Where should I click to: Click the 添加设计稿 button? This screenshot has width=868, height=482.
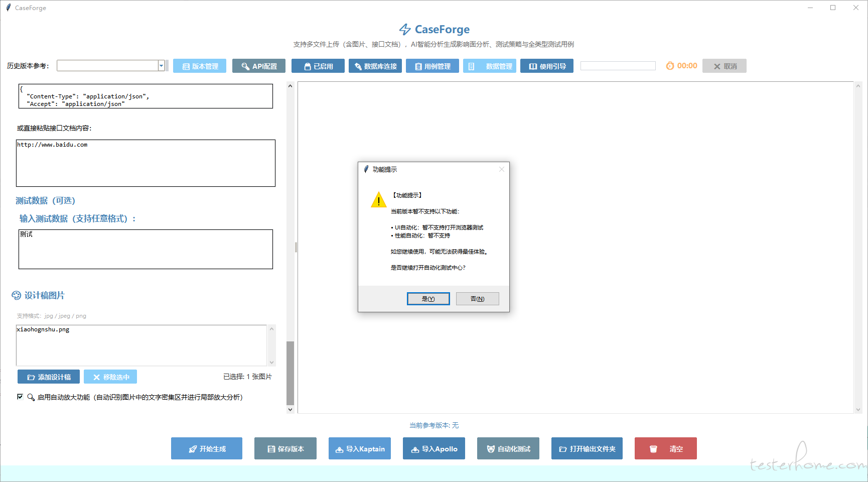(x=49, y=377)
